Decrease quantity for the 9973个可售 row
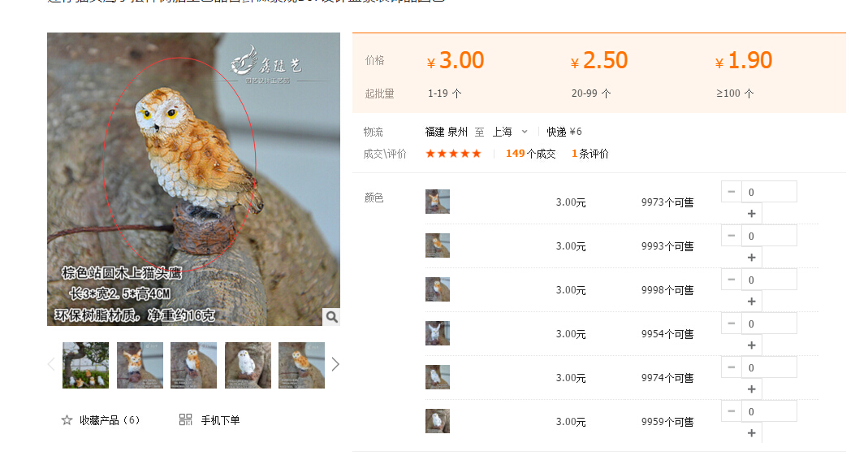This screenshot has height=469, width=868. click(x=732, y=192)
